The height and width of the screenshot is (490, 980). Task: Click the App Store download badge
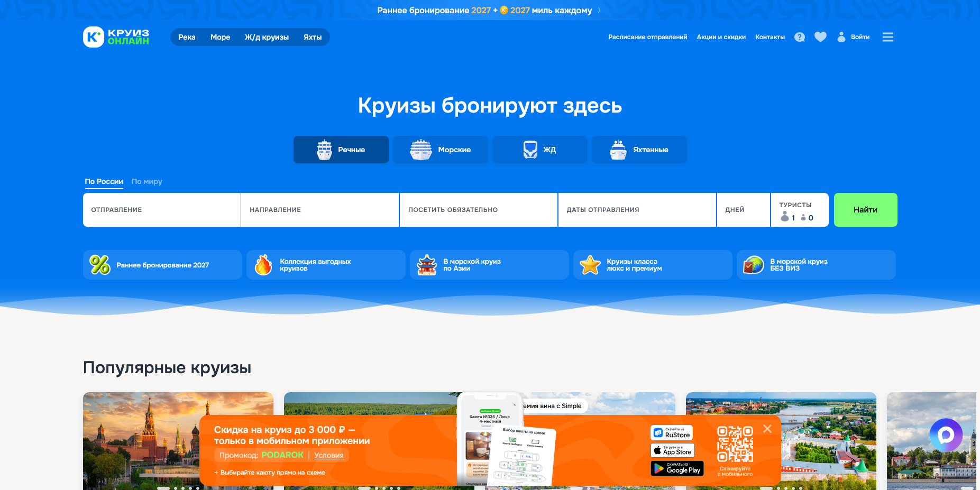point(673,450)
